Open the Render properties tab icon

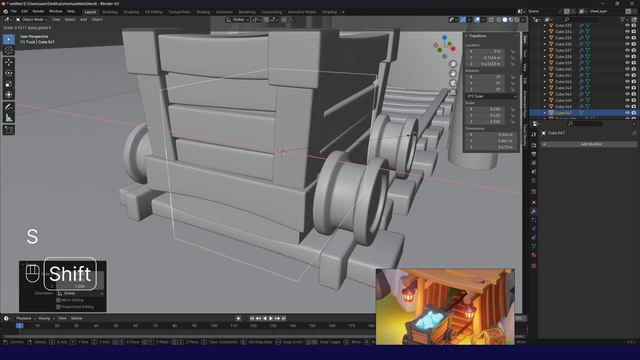[534, 145]
